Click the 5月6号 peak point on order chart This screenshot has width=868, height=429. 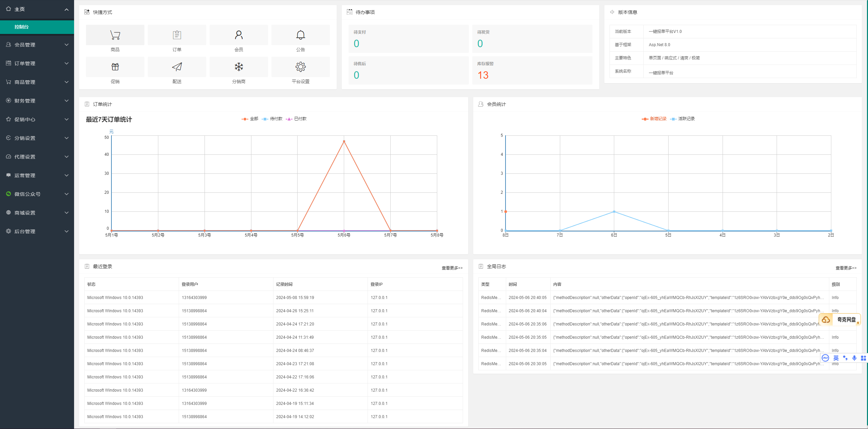pos(344,141)
